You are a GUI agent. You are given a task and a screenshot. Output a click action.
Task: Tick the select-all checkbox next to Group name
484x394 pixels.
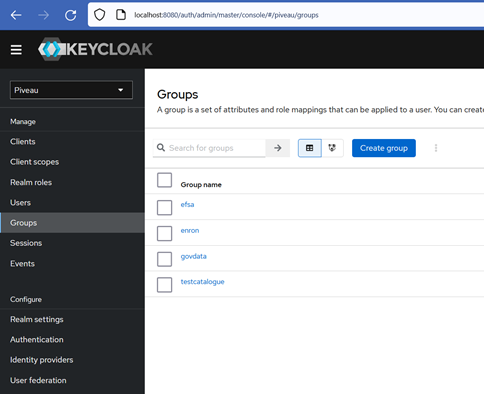pyautogui.click(x=164, y=180)
